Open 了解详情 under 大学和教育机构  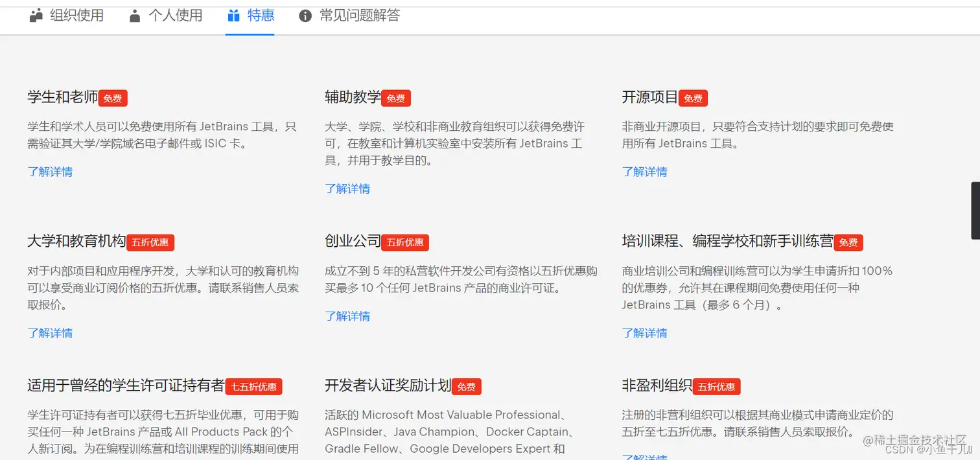pyautogui.click(x=50, y=332)
